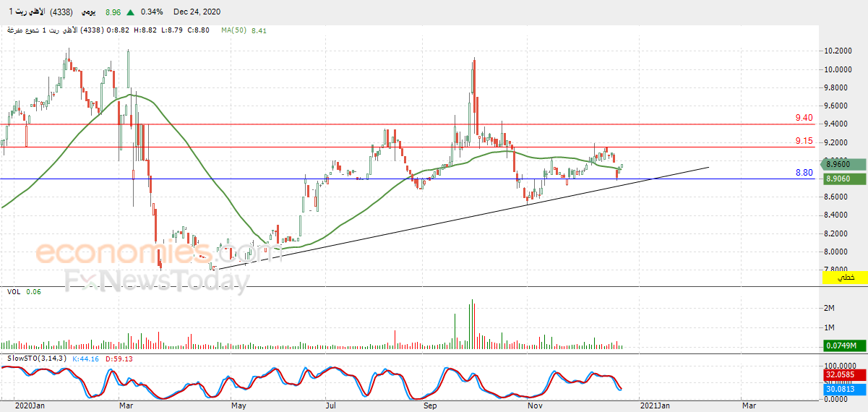Click the dark 8.9060 moving average tag
Screen dimensions: 868x412
842,177
